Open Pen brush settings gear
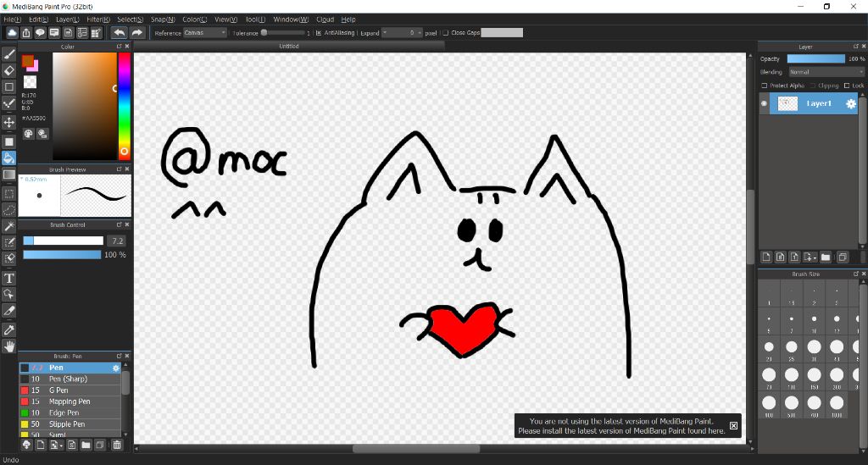This screenshot has height=465, width=868. (115, 368)
